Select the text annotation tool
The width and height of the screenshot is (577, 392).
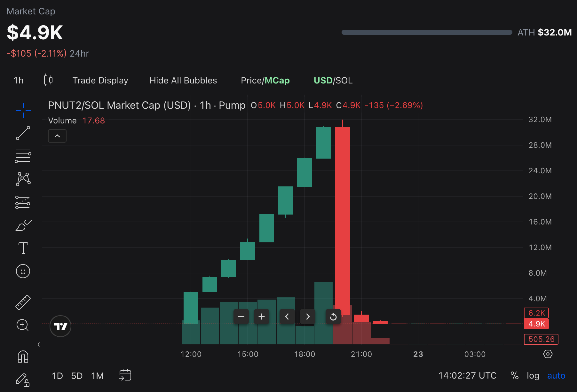[x=23, y=248]
